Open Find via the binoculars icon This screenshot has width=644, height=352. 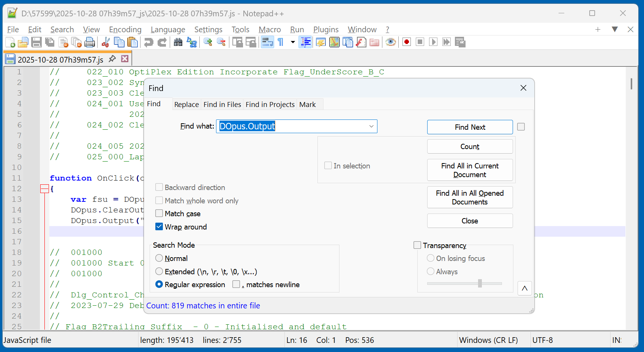(178, 42)
